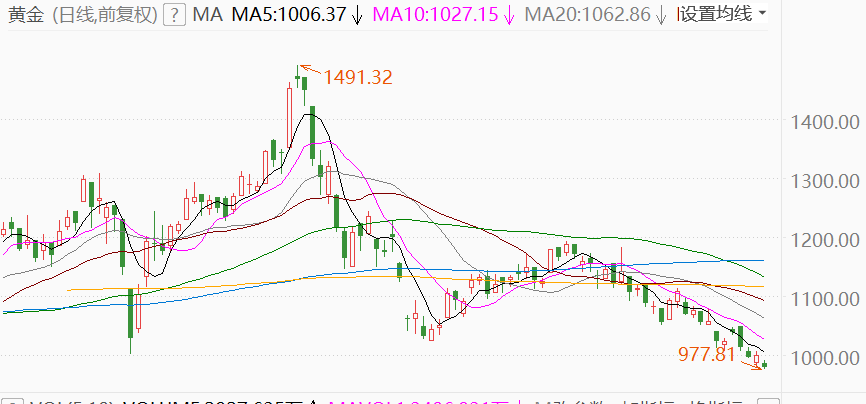Click the 1491.32 high price label

[x=358, y=77]
